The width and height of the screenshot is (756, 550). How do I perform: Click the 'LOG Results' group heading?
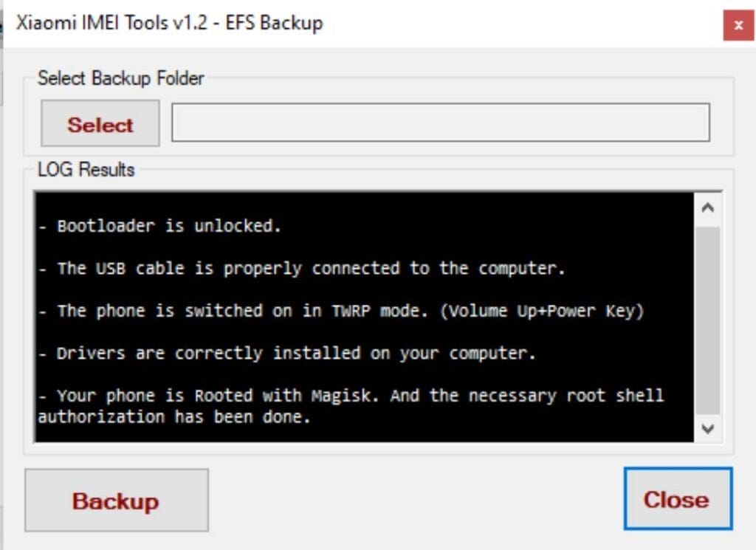(x=86, y=170)
